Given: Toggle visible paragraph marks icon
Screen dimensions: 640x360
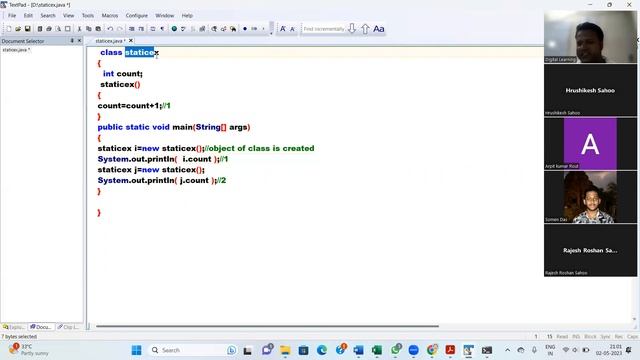Looking at the screenshot, I should pos(162,29).
